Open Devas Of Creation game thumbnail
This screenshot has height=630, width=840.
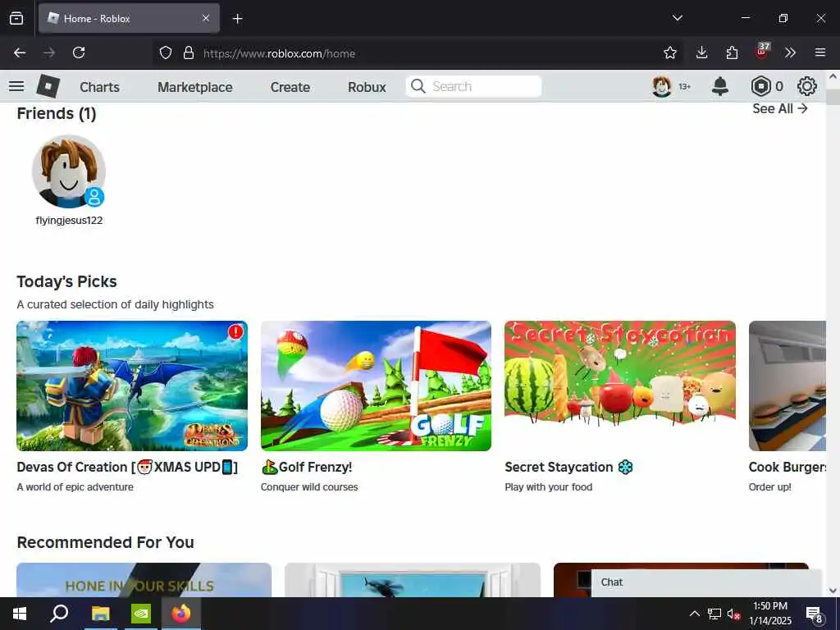coord(132,386)
